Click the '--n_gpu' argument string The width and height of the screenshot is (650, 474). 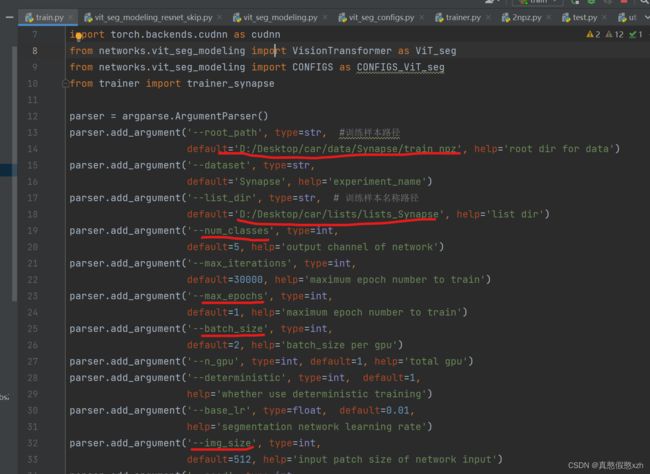coord(213,362)
